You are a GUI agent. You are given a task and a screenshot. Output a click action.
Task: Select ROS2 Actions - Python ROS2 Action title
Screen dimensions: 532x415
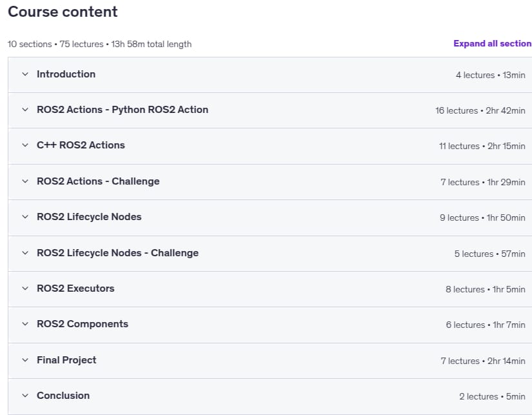[123, 110]
